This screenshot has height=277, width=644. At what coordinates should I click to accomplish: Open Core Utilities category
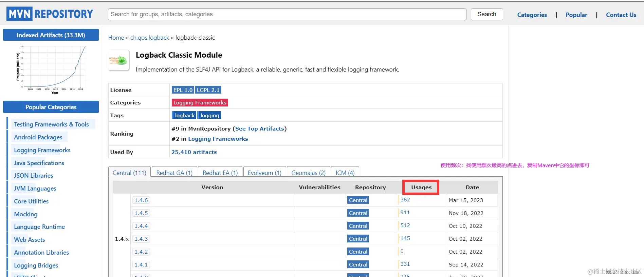click(x=31, y=201)
